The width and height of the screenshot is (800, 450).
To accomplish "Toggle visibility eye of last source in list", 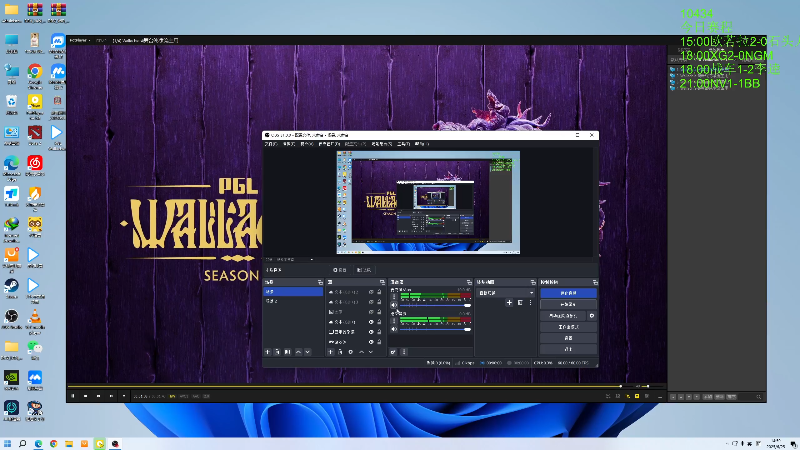I will (x=371, y=342).
